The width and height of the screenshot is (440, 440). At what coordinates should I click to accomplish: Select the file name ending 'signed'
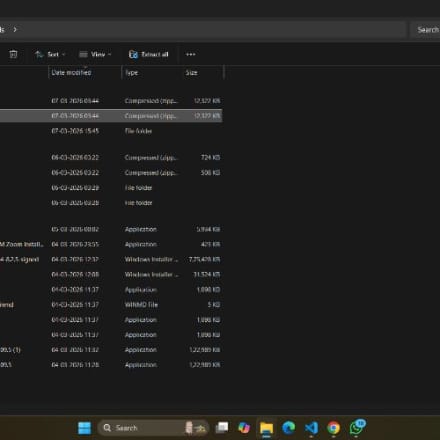pyautogui.click(x=20, y=259)
